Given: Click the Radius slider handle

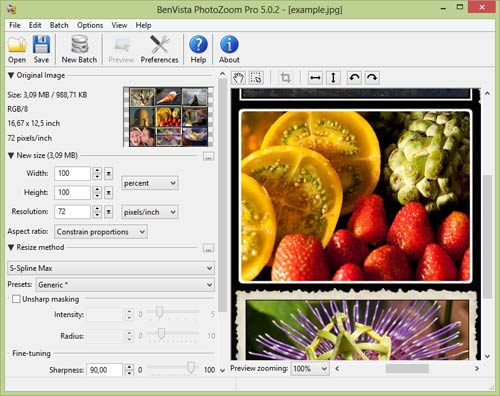Looking at the screenshot, I should click(161, 333).
